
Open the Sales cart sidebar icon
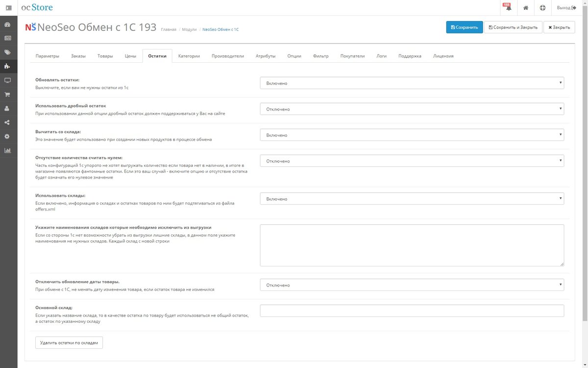(8, 94)
